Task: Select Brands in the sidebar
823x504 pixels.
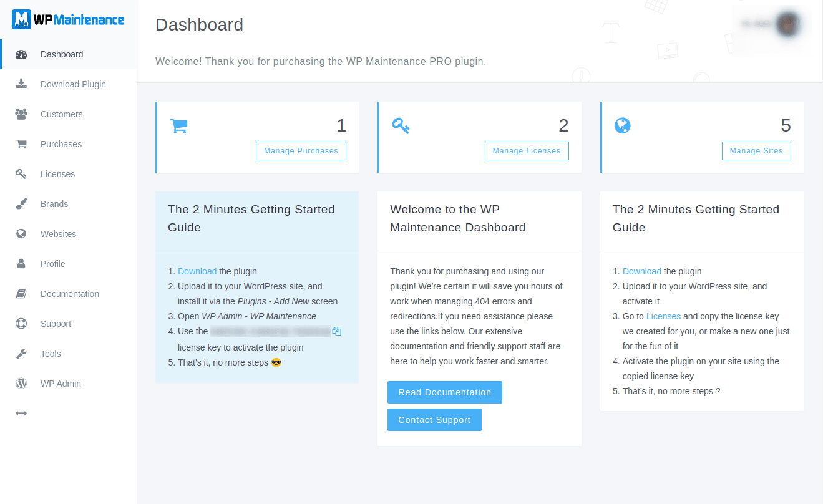Action: tap(69, 204)
